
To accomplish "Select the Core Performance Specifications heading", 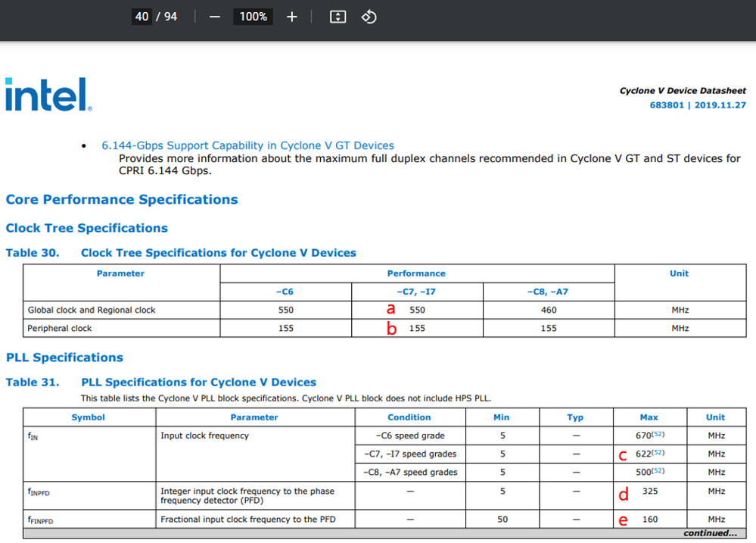I will pyautogui.click(x=122, y=200).
